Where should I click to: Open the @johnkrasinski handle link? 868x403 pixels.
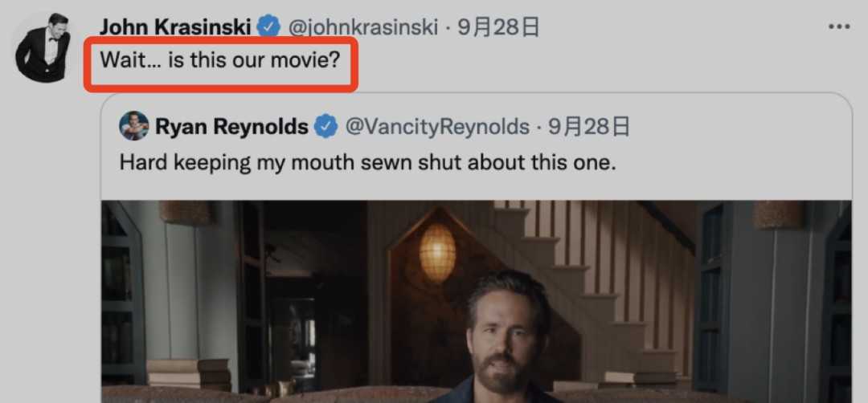pos(363,27)
